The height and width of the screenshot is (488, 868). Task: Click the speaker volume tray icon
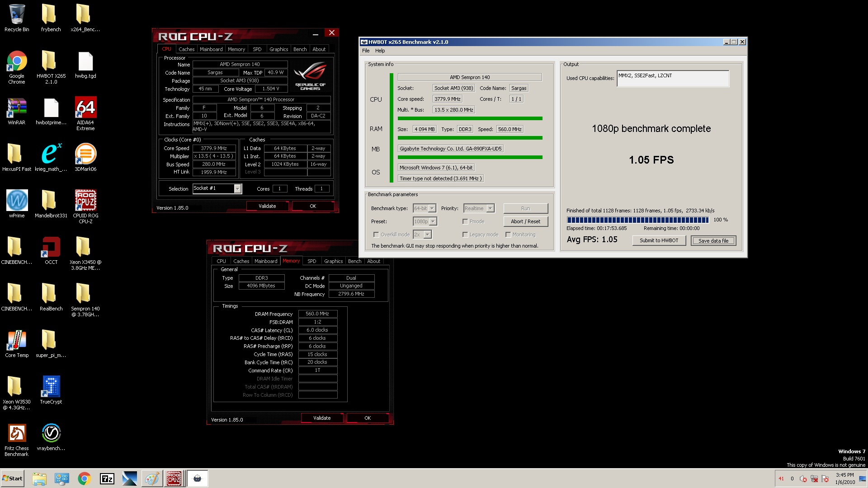tap(803, 479)
